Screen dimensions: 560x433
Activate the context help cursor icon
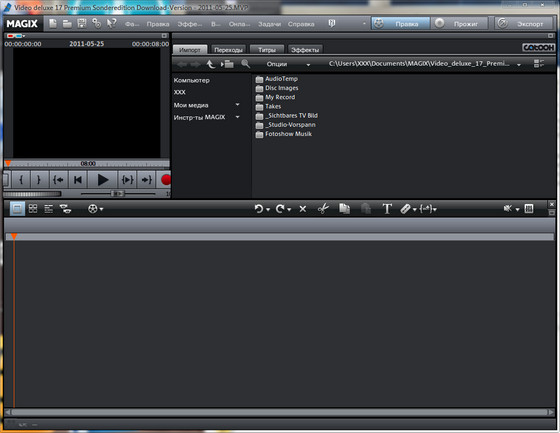point(111,24)
